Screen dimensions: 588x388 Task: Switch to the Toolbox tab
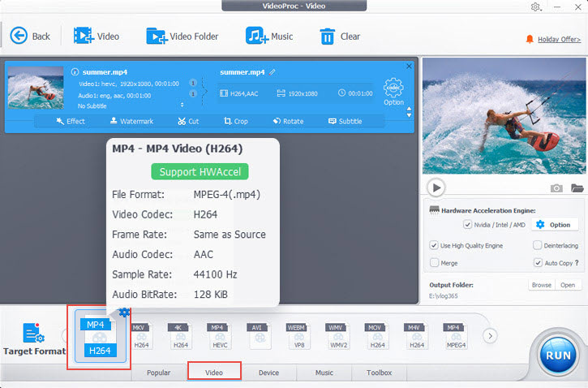pos(379,373)
